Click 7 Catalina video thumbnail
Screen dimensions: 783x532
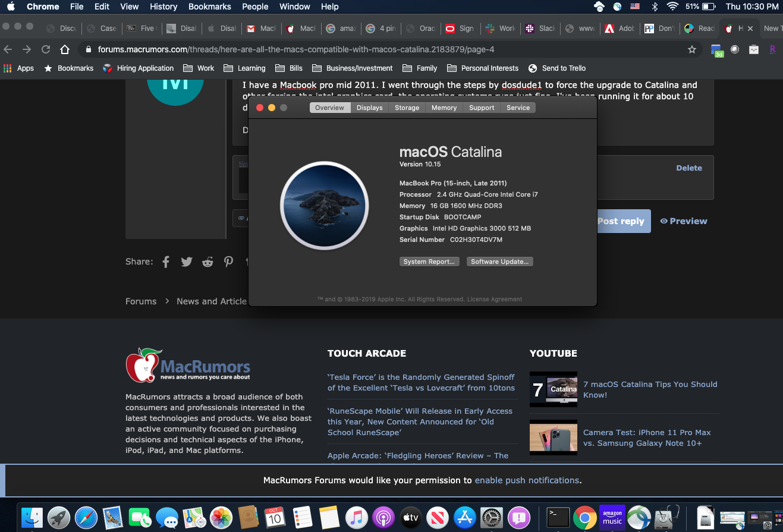[x=554, y=389]
